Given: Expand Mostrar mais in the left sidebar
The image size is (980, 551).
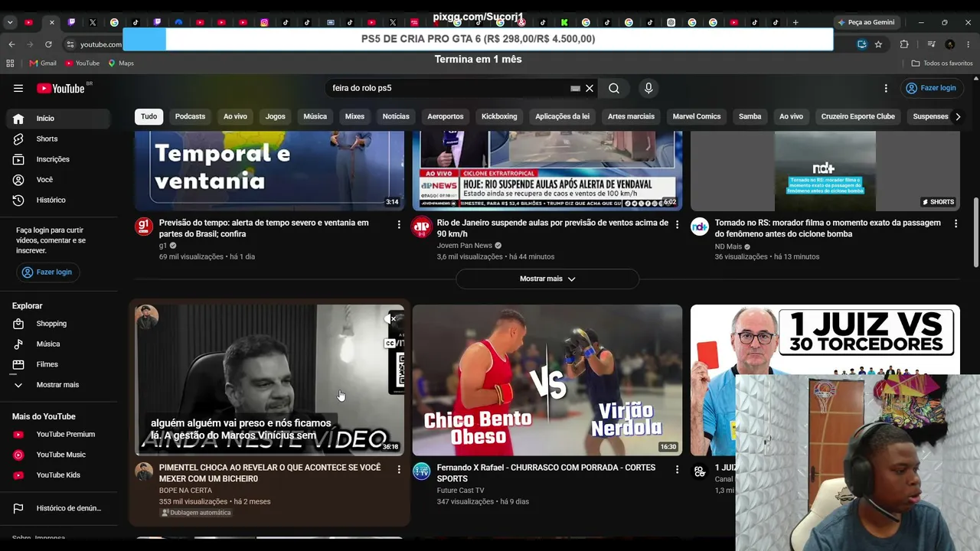Looking at the screenshot, I should (x=59, y=385).
